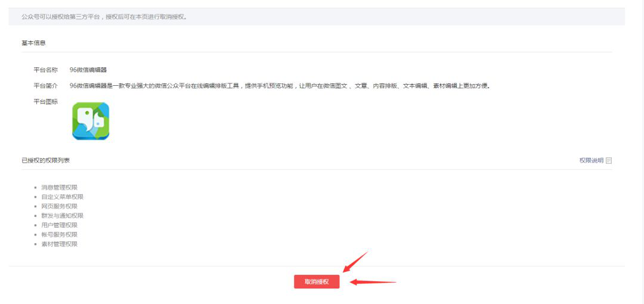
Task: Select the 素材管理权限 list item
Action: click(x=60, y=244)
